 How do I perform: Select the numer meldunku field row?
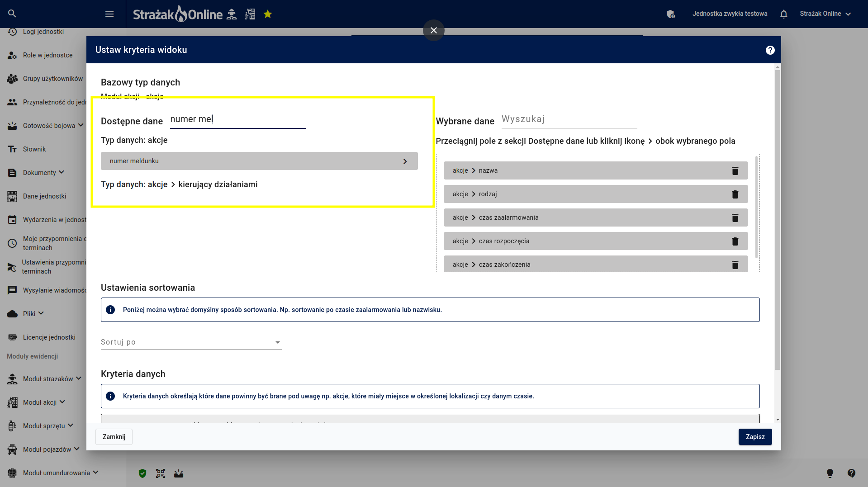pyautogui.click(x=259, y=161)
